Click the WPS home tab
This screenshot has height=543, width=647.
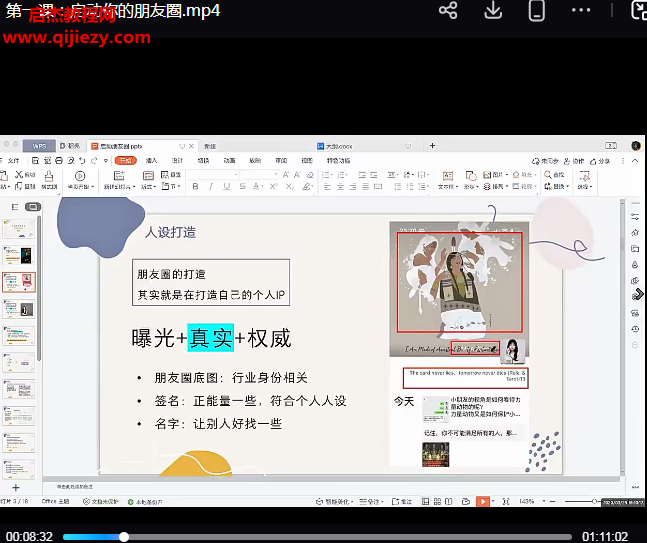[39, 146]
